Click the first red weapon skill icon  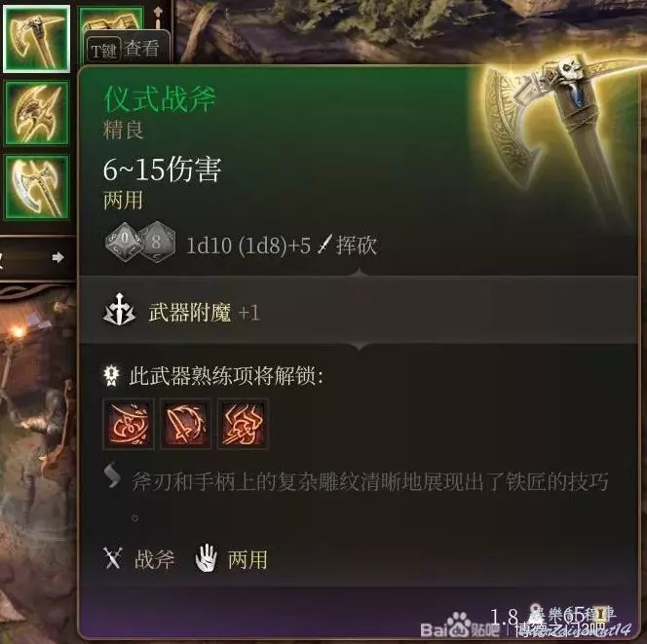129,424
